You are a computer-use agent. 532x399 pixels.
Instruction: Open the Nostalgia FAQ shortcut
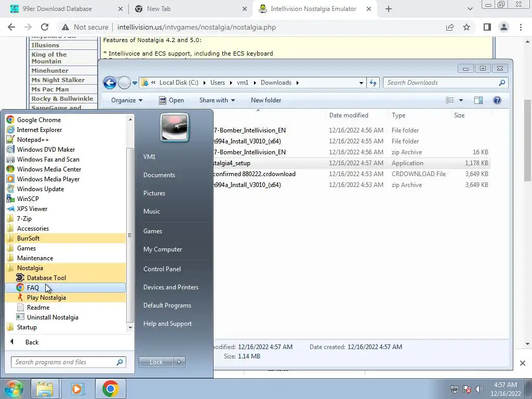tap(65, 288)
